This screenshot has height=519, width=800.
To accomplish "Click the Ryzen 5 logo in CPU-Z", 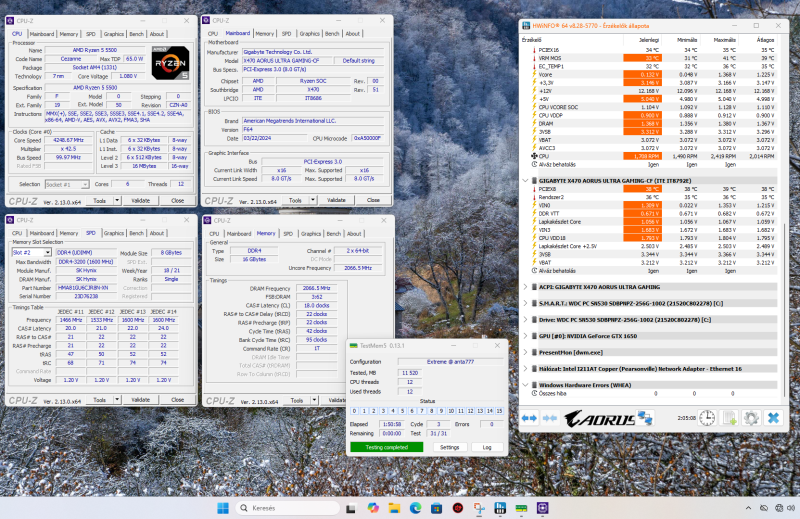I will click(x=170, y=63).
